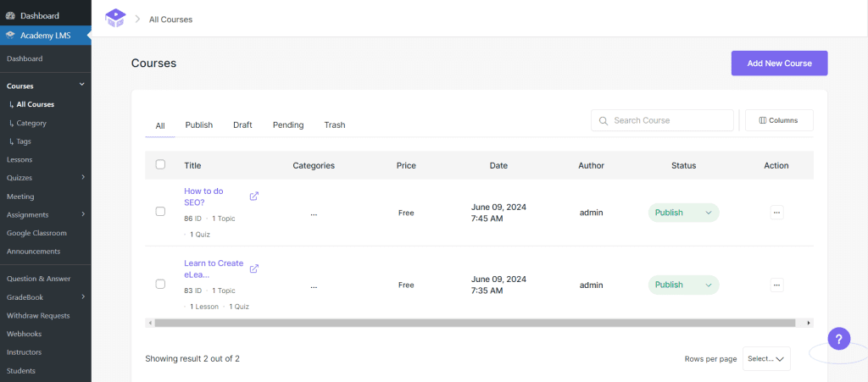The width and height of the screenshot is (868, 382).
Task: Click three-dot action menu for SEO course
Action: (x=776, y=213)
